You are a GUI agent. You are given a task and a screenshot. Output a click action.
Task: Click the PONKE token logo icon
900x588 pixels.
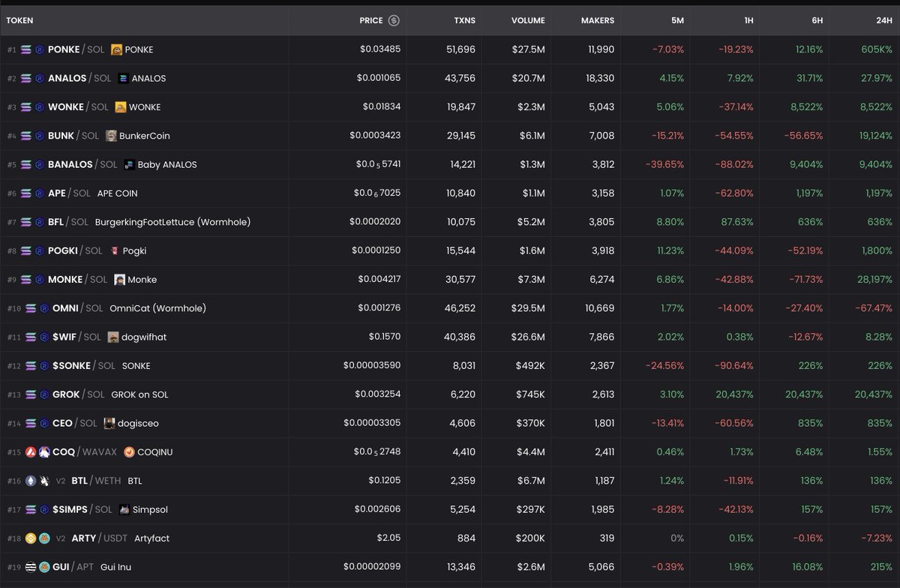coord(116,49)
